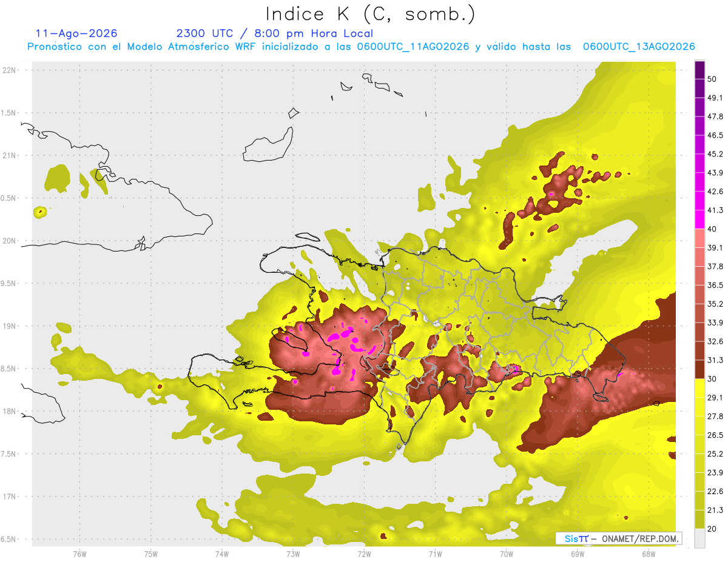Viewport: 728px width, 562px height.
Task: Click the '70W' longitude axis label
Action: pyautogui.click(x=506, y=554)
